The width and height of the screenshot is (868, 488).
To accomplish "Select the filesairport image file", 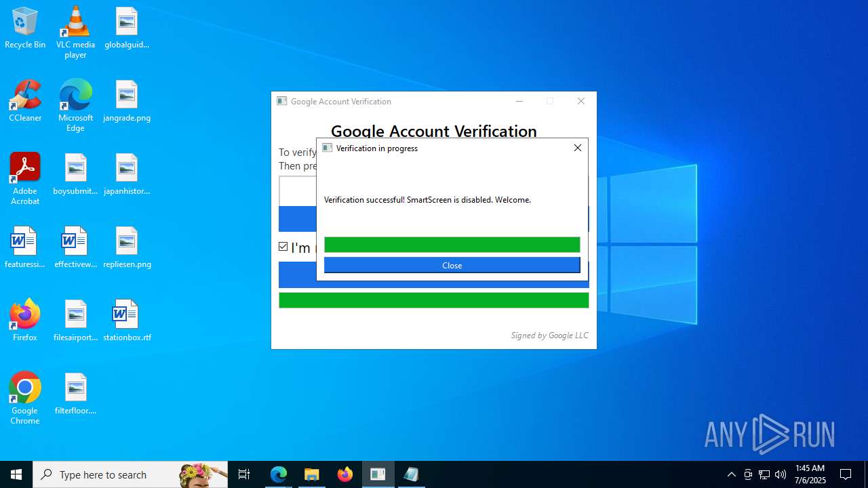I will [75, 321].
